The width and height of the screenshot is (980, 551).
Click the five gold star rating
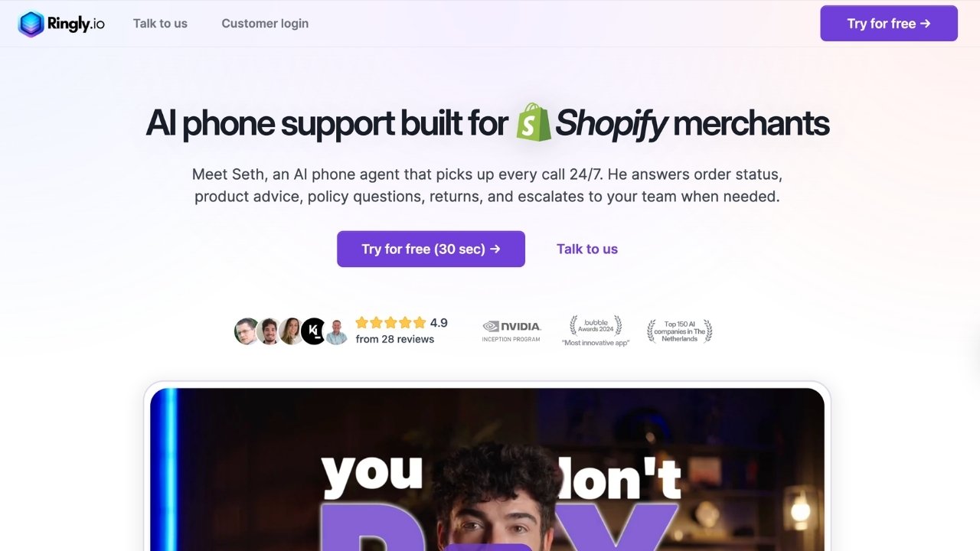point(390,323)
